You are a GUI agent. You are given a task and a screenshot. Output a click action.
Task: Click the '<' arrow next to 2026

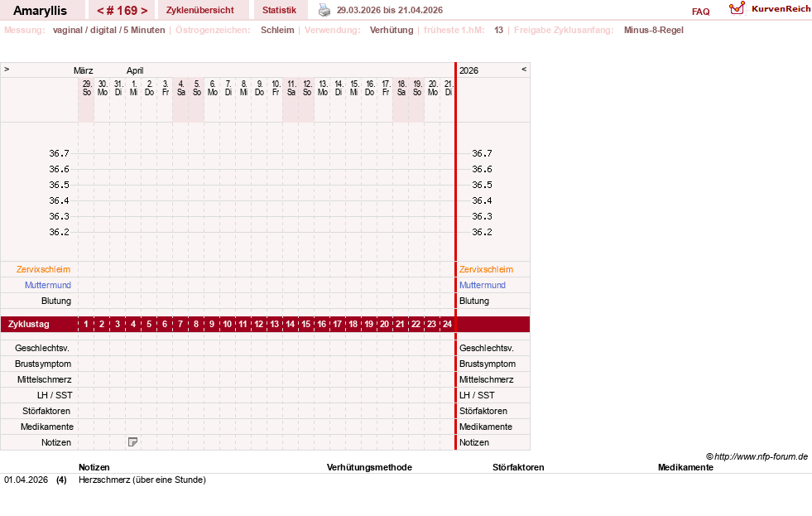[524, 69]
